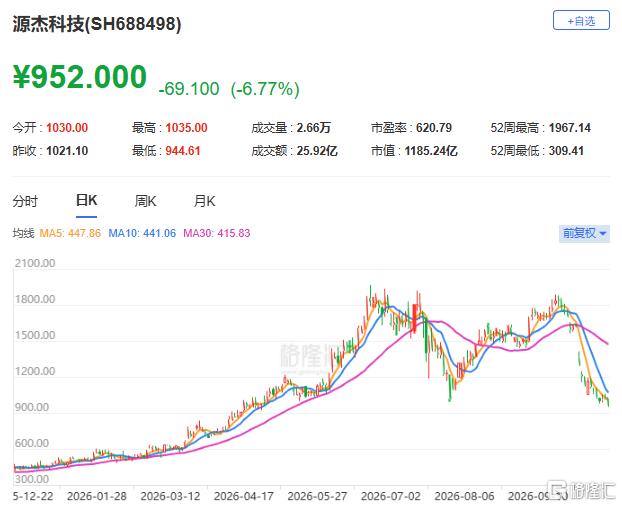This screenshot has height=507, width=622.
Task: Open the 周K weekly chart tab
Action: (x=146, y=201)
